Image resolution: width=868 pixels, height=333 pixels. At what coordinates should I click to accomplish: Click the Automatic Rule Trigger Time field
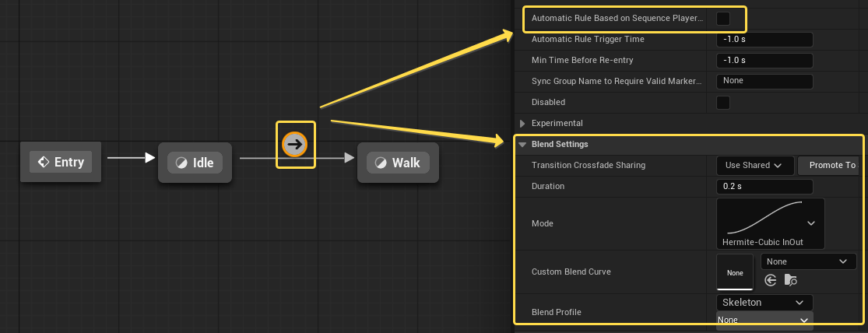click(764, 40)
